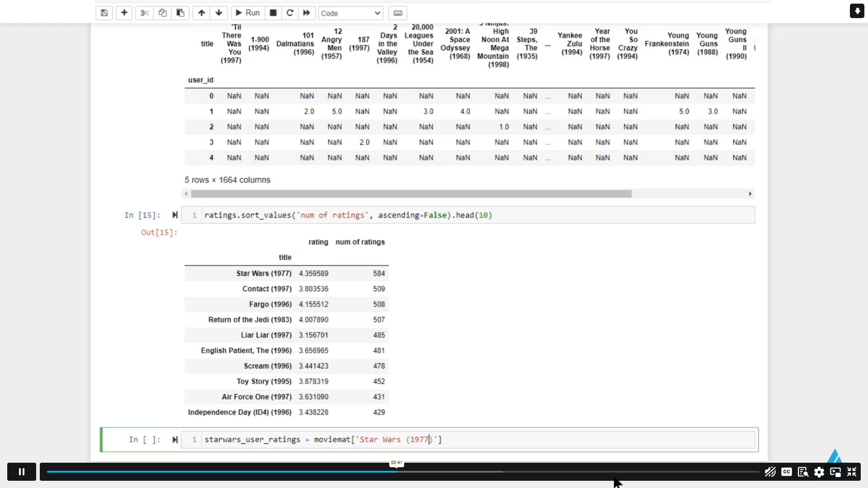The image size is (868, 488).
Task: Cut the selected cells
Action: [145, 13]
